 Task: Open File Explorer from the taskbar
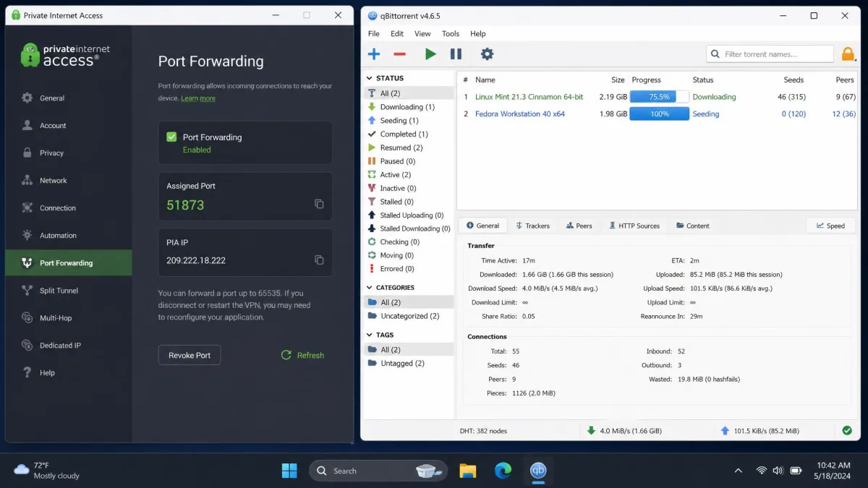pos(468,471)
